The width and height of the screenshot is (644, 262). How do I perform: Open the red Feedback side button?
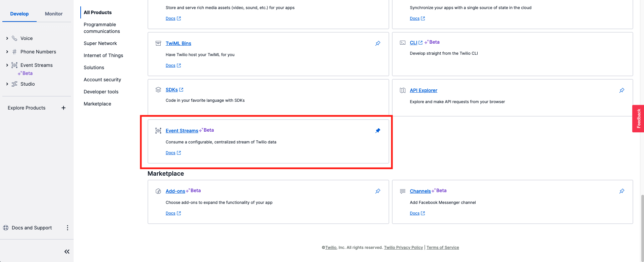pyautogui.click(x=638, y=119)
